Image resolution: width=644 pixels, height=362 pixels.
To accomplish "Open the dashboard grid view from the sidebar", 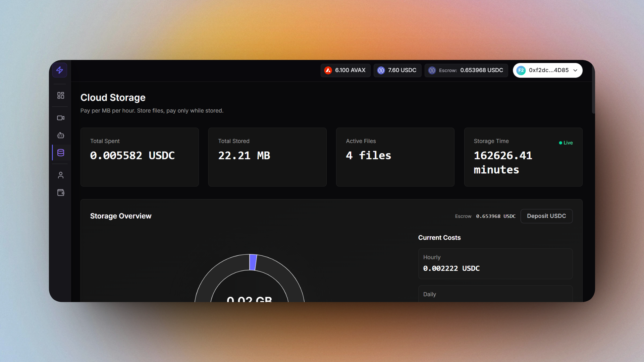I will 60,95.
